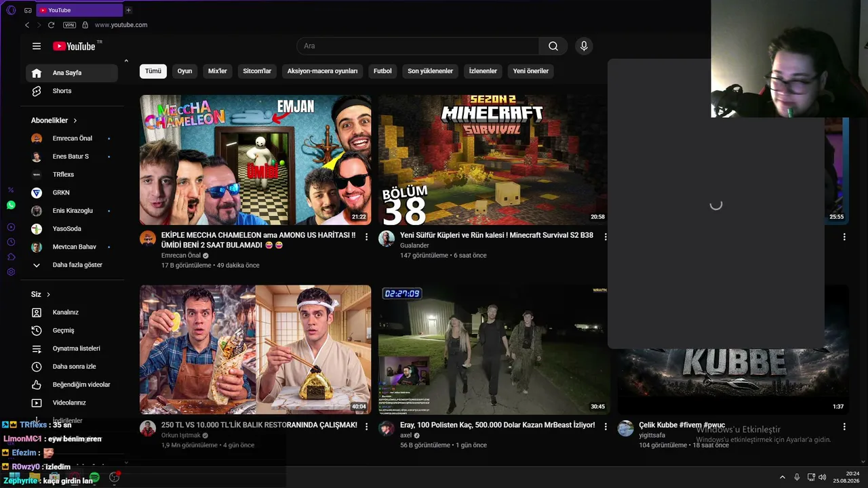Screen dimensions: 868x488
Task: Open the player icon in the Opera sidebar
Action: (x=11, y=227)
